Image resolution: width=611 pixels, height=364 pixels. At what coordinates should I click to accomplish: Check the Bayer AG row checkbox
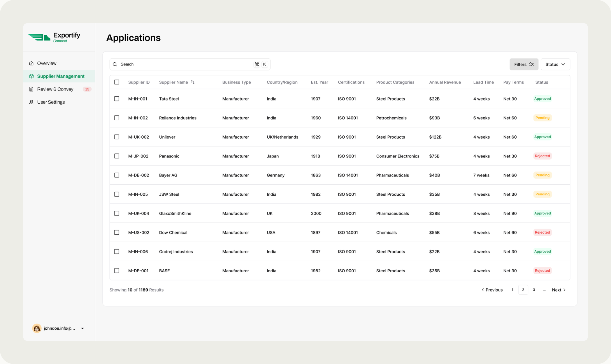(117, 175)
